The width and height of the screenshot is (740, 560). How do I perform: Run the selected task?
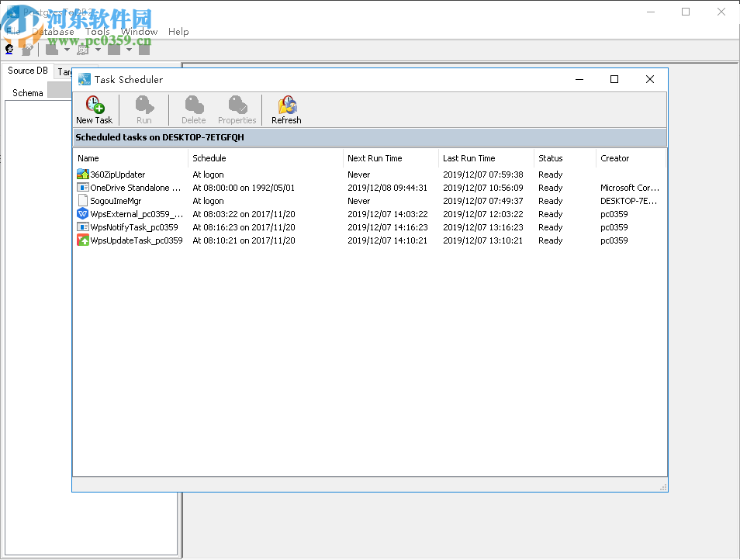(144, 109)
